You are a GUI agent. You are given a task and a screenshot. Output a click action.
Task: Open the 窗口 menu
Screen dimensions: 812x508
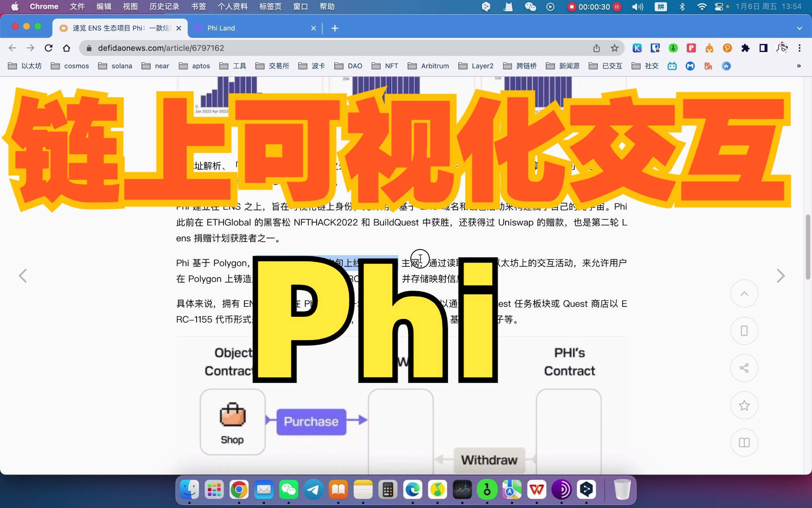click(300, 6)
